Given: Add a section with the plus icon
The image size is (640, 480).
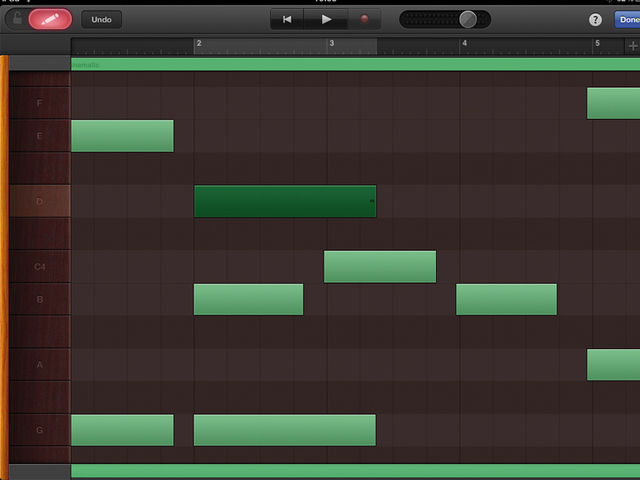Looking at the screenshot, I should (633, 46).
